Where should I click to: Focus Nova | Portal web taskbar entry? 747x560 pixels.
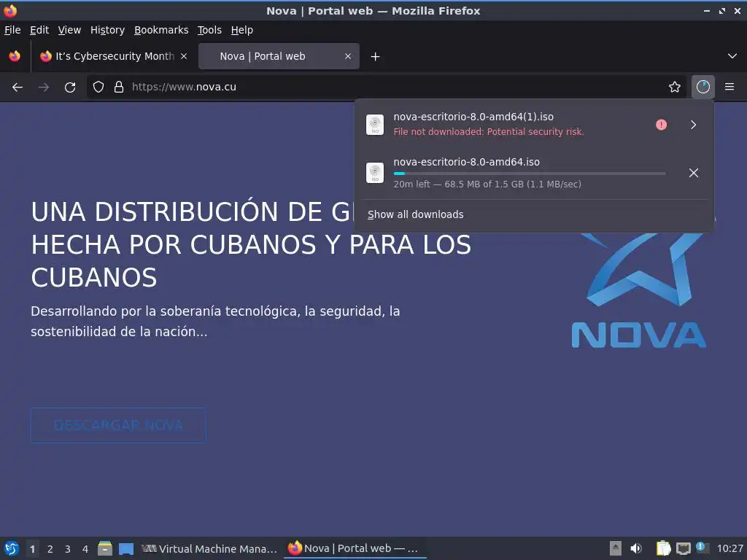click(355, 548)
